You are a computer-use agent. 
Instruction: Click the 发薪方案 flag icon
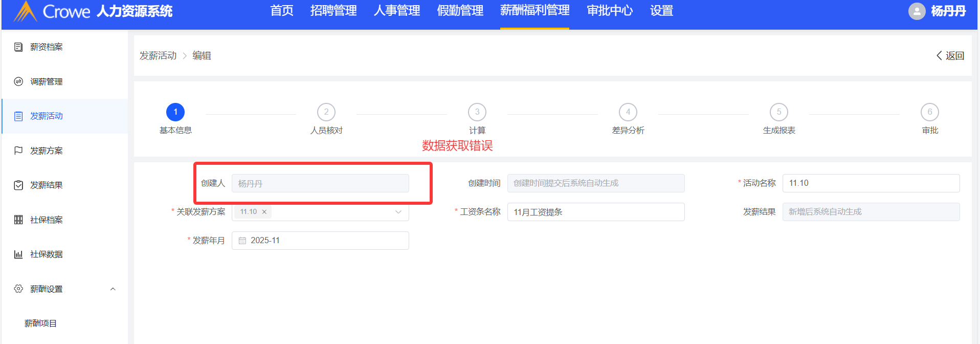(x=18, y=150)
